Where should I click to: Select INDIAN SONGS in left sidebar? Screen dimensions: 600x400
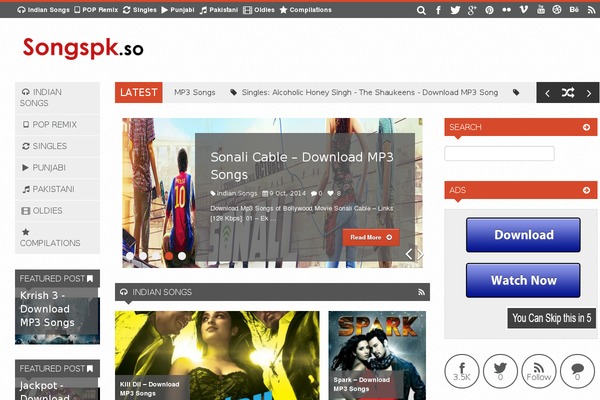pos(57,98)
